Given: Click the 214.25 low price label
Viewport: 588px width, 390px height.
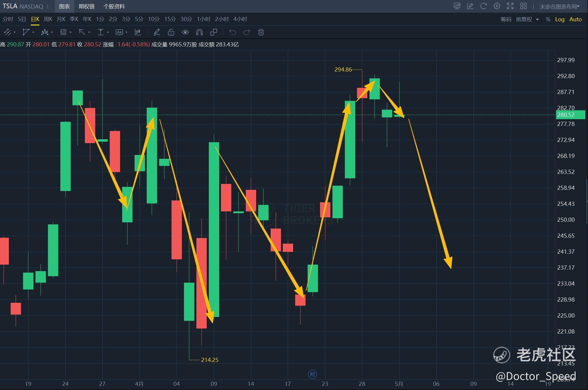Looking at the screenshot, I should (x=210, y=360).
